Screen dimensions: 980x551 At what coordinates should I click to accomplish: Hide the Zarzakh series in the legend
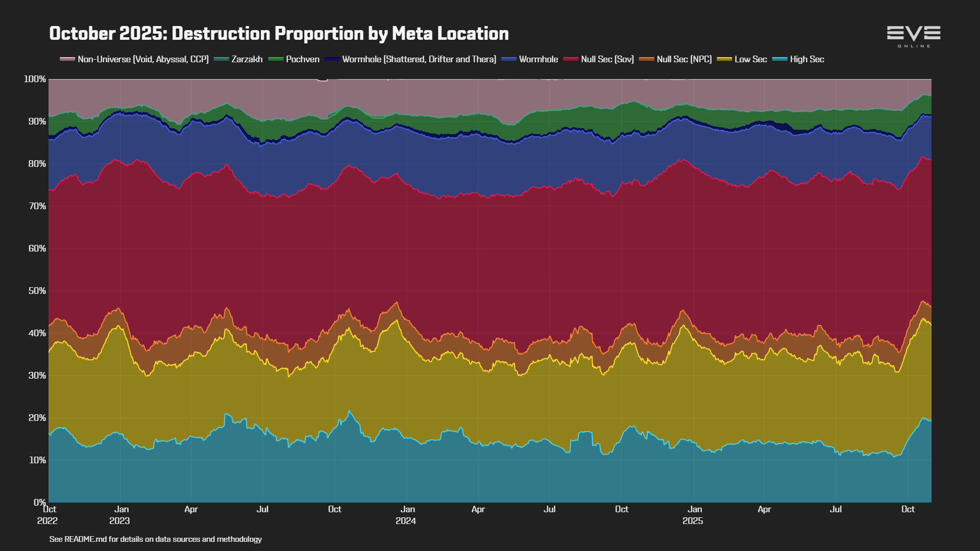click(x=247, y=59)
